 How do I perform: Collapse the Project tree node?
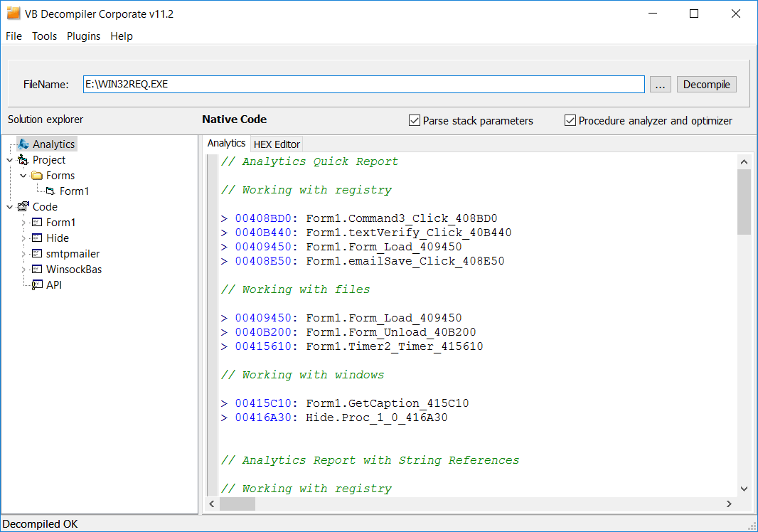pyautogui.click(x=10, y=159)
